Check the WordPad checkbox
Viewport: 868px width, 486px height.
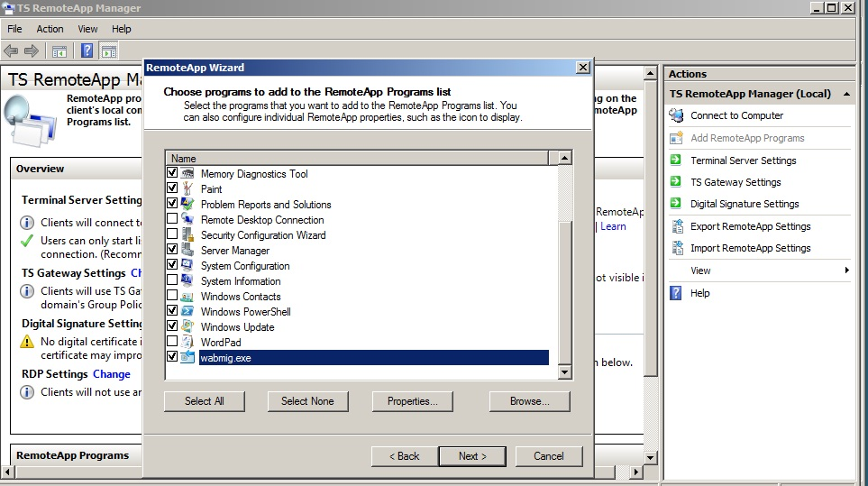click(172, 341)
